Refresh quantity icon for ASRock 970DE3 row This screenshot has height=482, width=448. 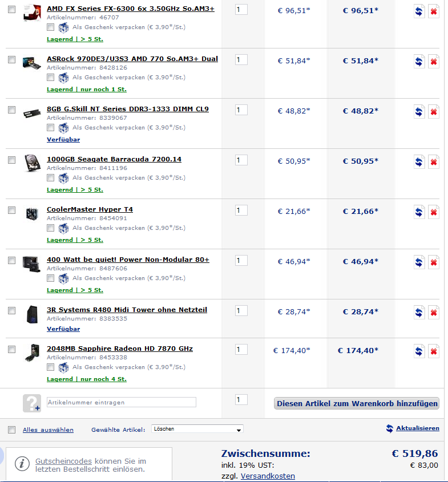[419, 62]
